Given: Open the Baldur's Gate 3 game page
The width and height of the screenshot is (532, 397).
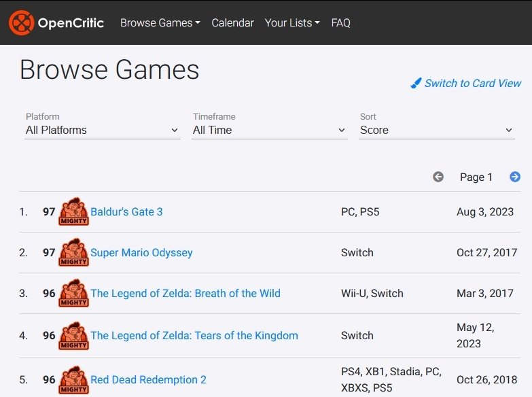Looking at the screenshot, I should pyautogui.click(x=126, y=211).
